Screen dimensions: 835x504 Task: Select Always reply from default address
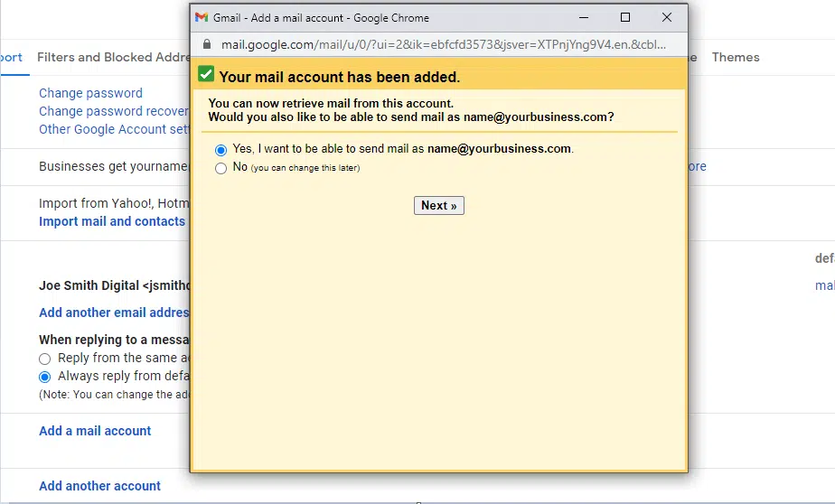point(44,377)
